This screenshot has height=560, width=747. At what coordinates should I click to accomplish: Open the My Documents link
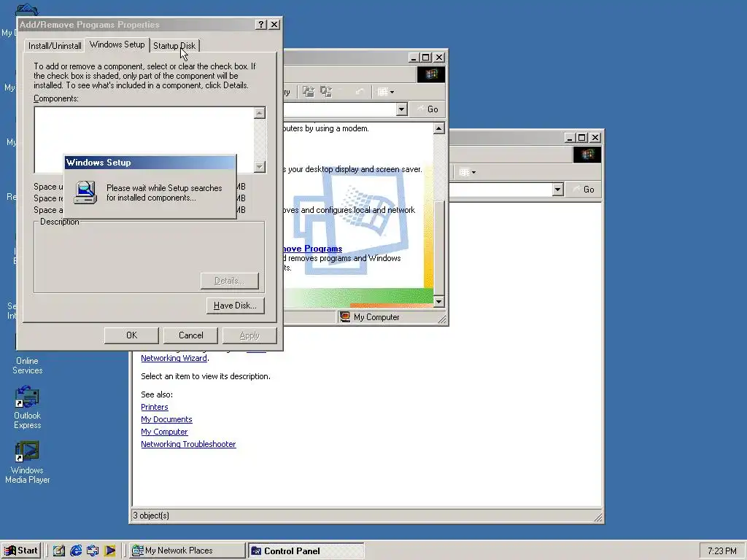pyautogui.click(x=166, y=419)
